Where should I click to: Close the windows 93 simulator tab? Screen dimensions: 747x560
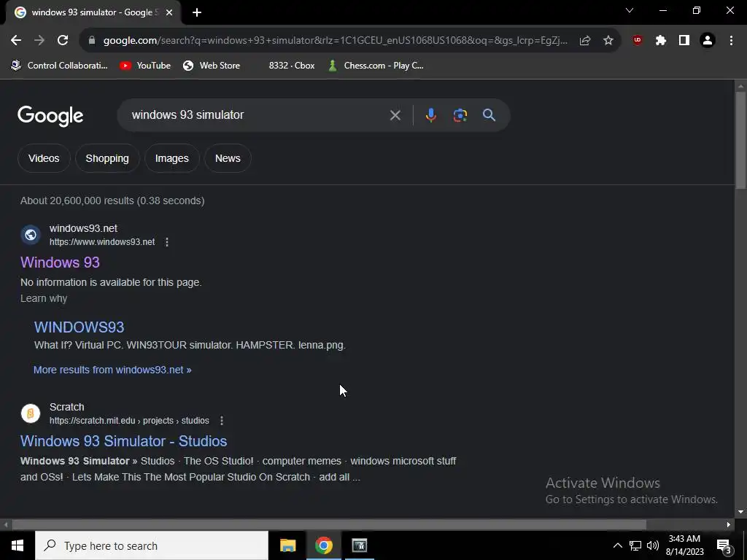pos(169,13)
